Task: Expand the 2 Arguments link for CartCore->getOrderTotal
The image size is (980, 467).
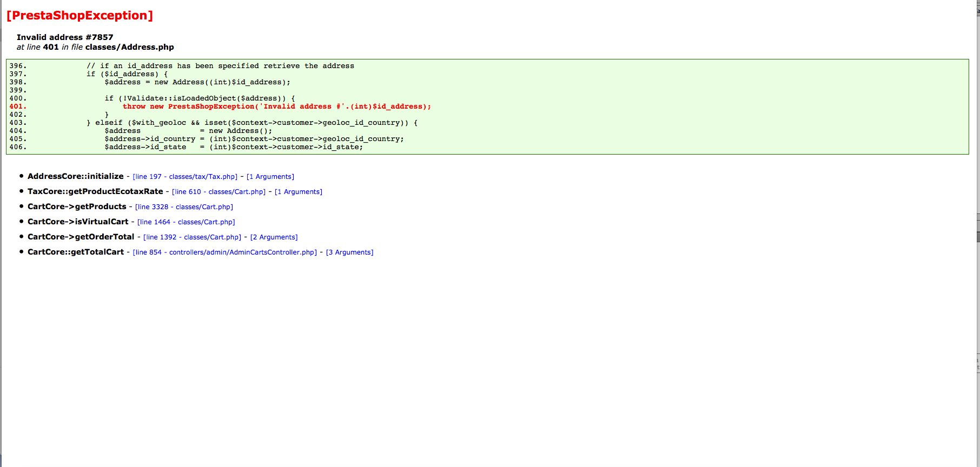Action: click(x=274, y=237)
